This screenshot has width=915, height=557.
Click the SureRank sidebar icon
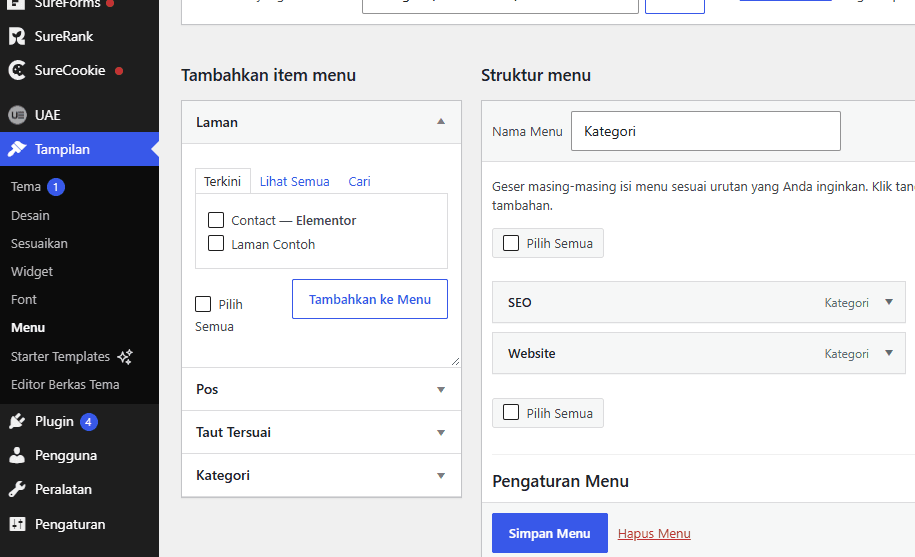(17, 36)
